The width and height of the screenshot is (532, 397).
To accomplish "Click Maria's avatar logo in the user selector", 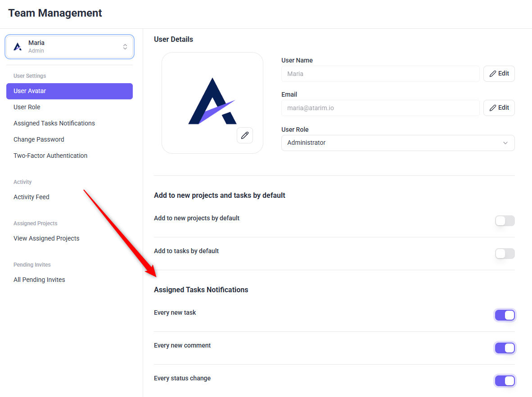I will [x=18, y=47].
